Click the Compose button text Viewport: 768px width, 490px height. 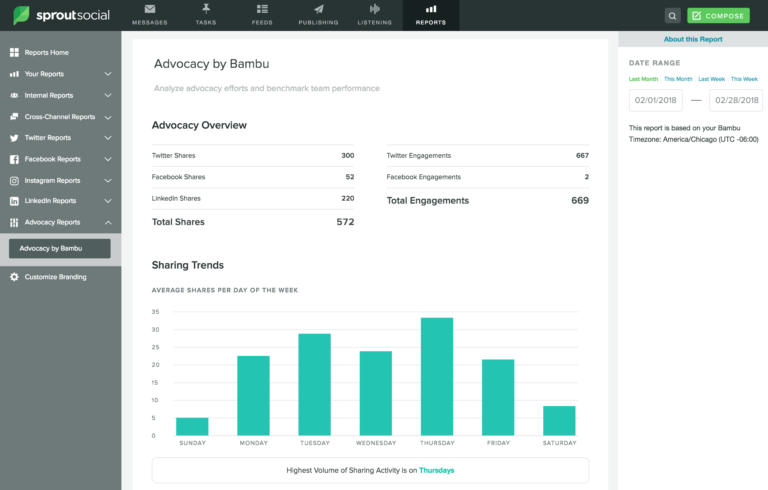pyautogui.click(x=724, y=16)
